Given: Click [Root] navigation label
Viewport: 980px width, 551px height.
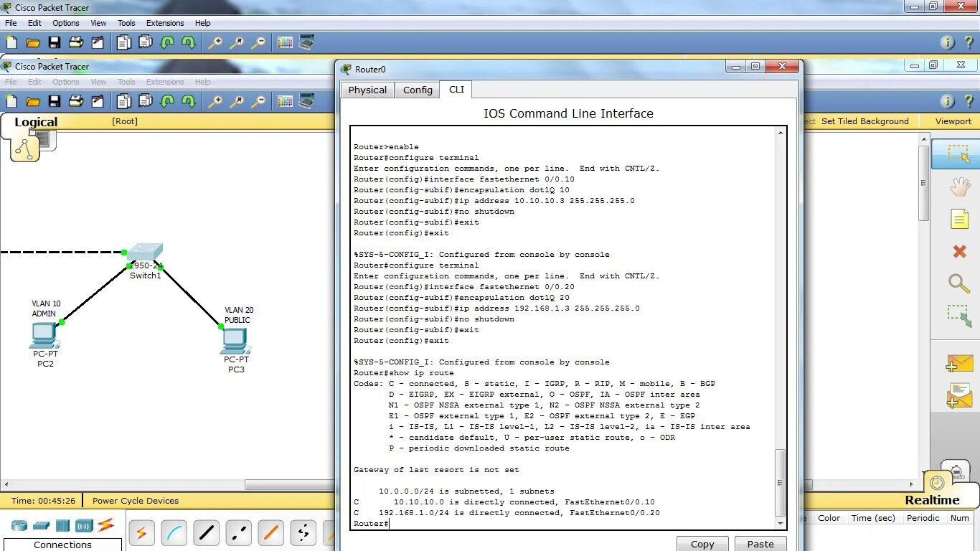Looking at the screenshot, I should [125, 121].
